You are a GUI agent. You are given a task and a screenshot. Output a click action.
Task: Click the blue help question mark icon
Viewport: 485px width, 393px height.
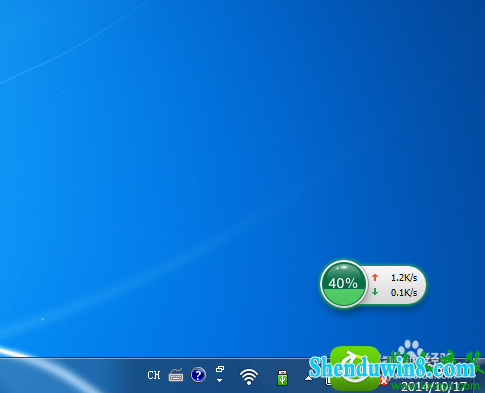pos(198,375)
